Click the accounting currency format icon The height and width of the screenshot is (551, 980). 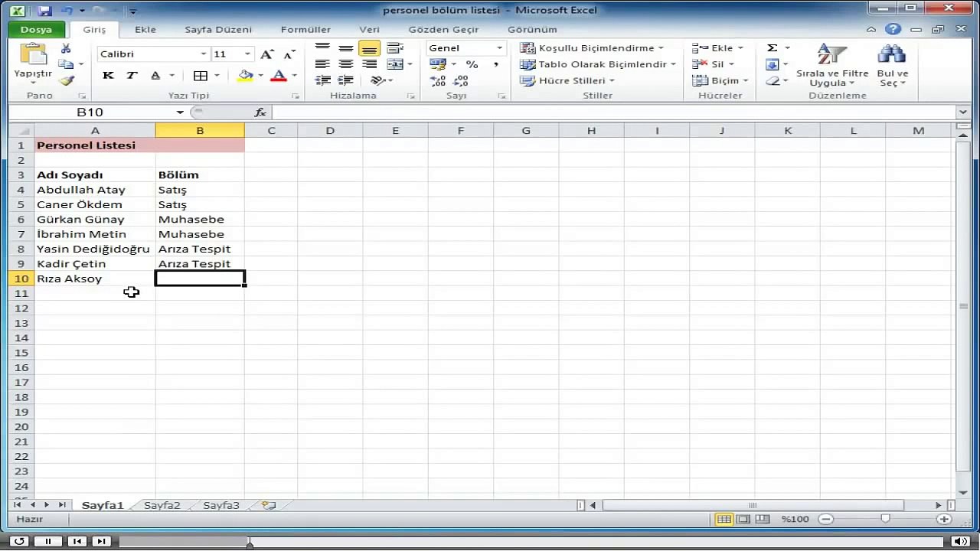pos(438,64)
